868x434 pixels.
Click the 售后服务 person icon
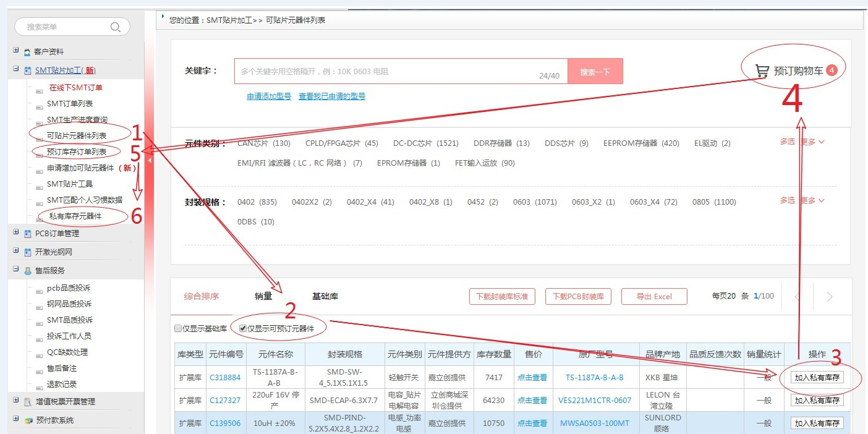click(x=28, y=271)
